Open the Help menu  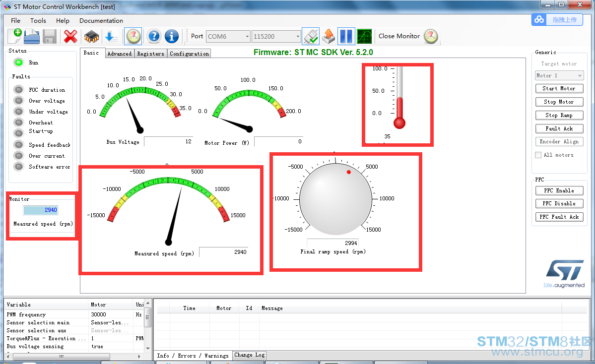(63, 20)
